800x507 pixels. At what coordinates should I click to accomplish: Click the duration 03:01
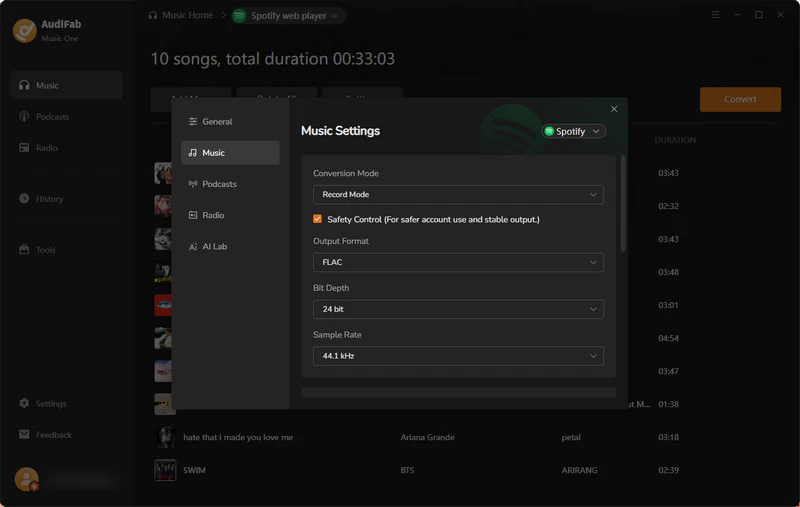668,305
